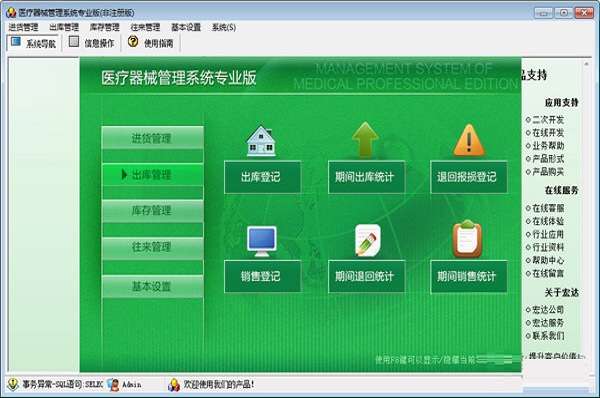Open the 系统(S) menu

[224, 27]
